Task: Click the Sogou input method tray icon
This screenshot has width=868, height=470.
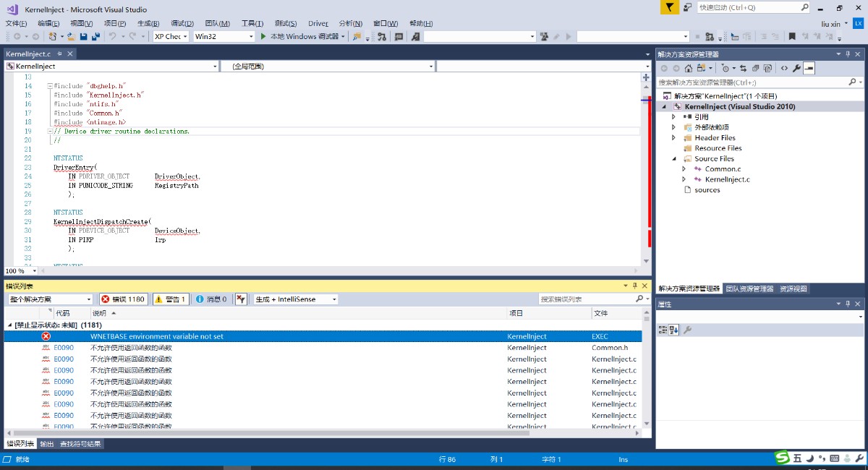Action: (782, 458)
